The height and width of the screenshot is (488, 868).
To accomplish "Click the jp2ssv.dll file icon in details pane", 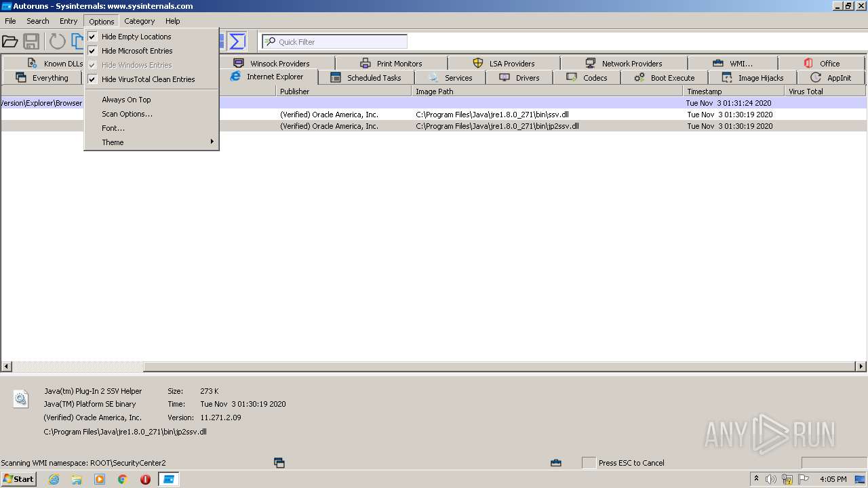I will point(21,399).
